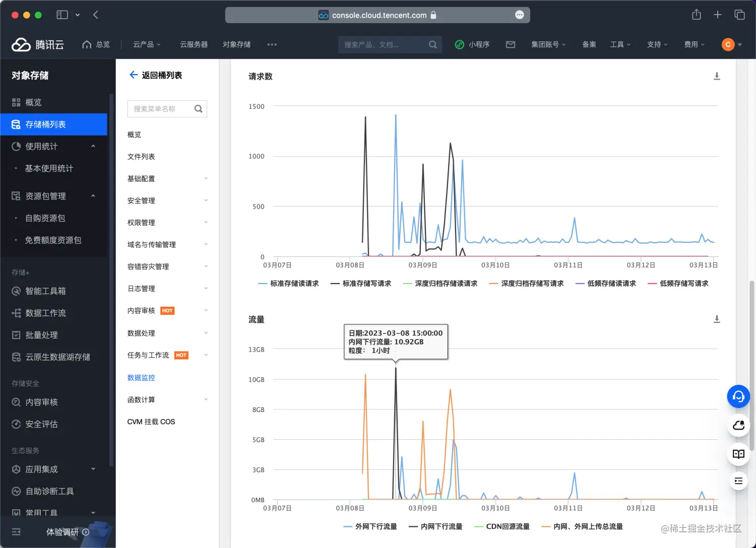The width and height of the screenshot is (756, 548).
Task: Click the cloud shell floating icon
Action: [x=738, y=426]
